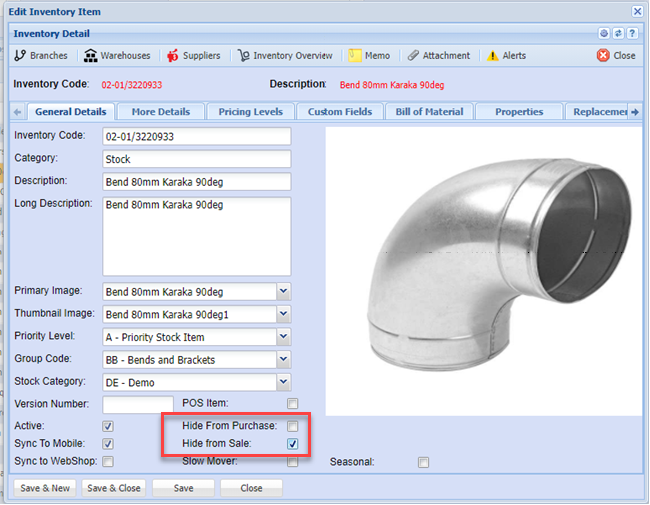The image size is (650, 505).
Task: Toggle the Sync to WebShop checkbox
Action: click(x=108, y=462)
